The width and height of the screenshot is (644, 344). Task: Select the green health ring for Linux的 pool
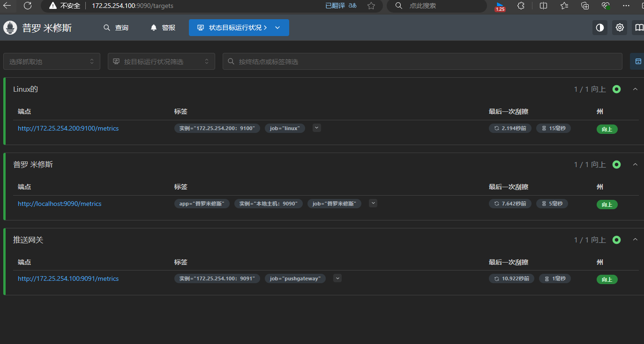(616, 89)
